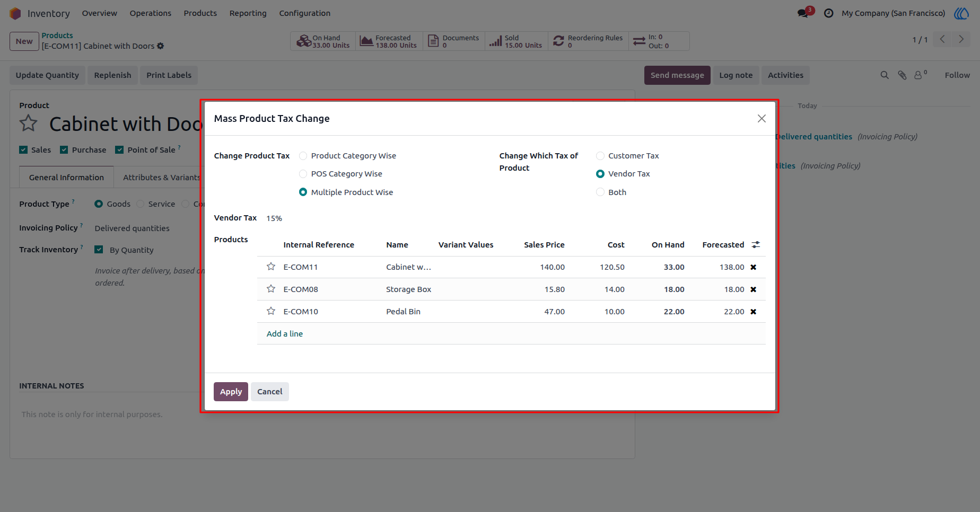Remove the E-COM11 line from products
980x512 pixels.
pos(754,267)
